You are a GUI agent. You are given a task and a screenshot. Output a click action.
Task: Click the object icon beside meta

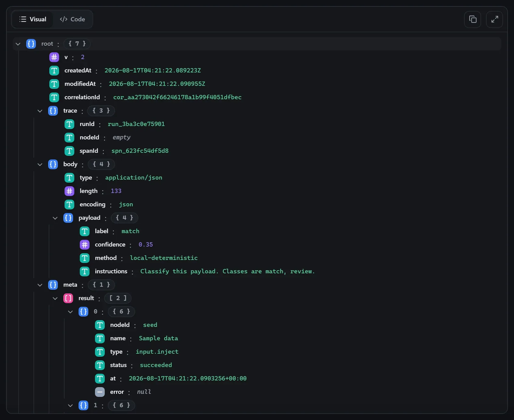point(53,285)
